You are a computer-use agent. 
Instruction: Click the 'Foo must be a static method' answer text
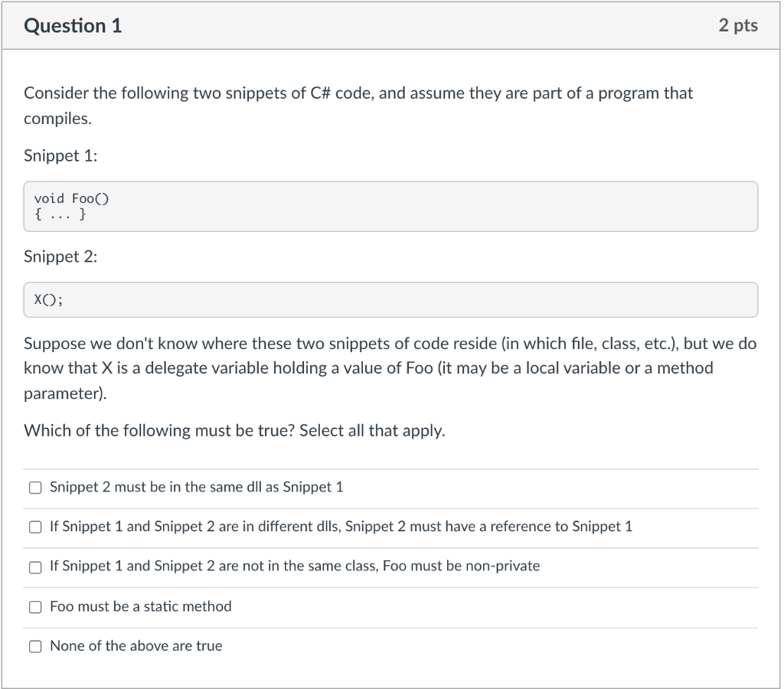click(141, 606)
